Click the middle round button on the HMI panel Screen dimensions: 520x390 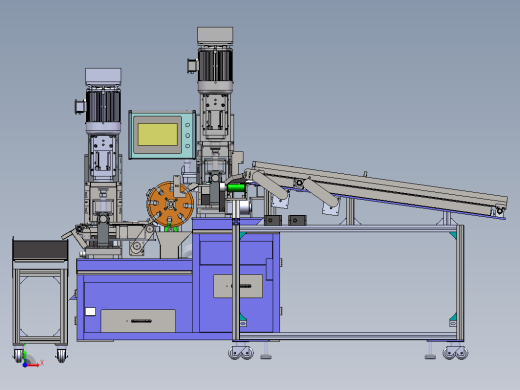tap(187, 136)
